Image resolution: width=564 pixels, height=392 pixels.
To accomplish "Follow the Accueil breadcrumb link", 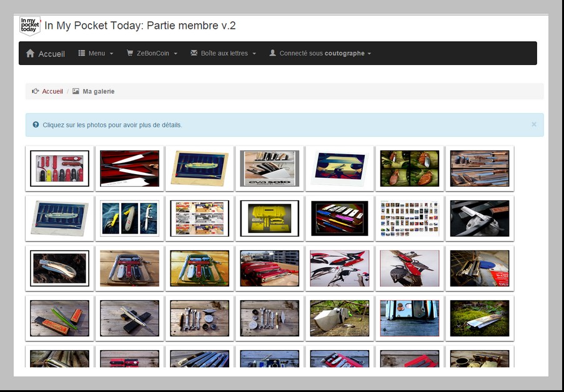I will (x=52, y=91).
